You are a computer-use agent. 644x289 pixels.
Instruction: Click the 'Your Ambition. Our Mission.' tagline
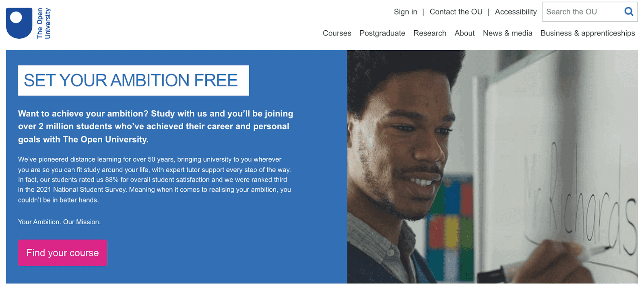pos(59,222)
